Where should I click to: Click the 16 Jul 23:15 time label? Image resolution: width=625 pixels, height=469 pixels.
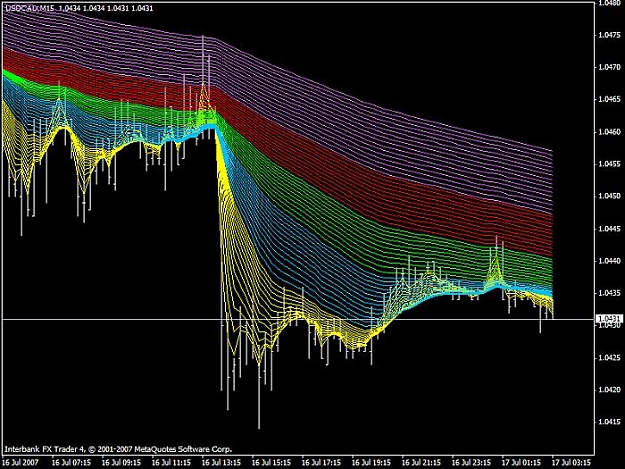pyautogui.click(x=471, y=463)
